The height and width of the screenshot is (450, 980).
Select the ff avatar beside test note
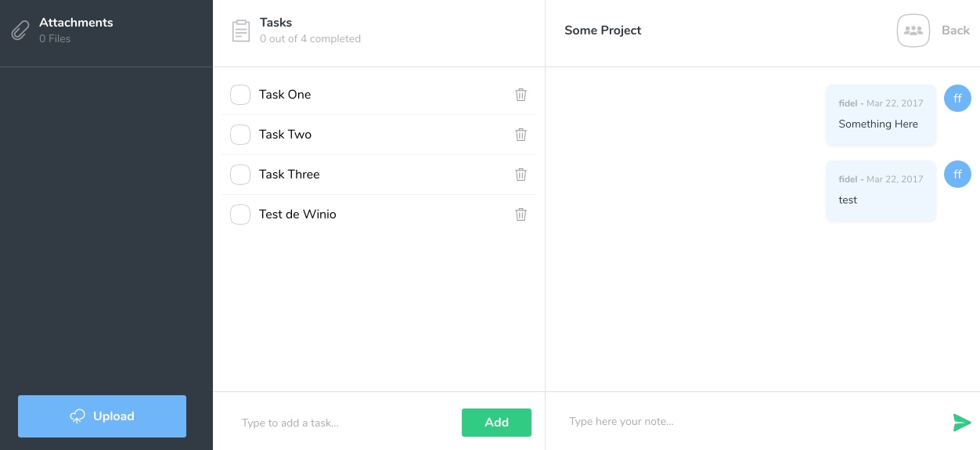coord(957,175)
